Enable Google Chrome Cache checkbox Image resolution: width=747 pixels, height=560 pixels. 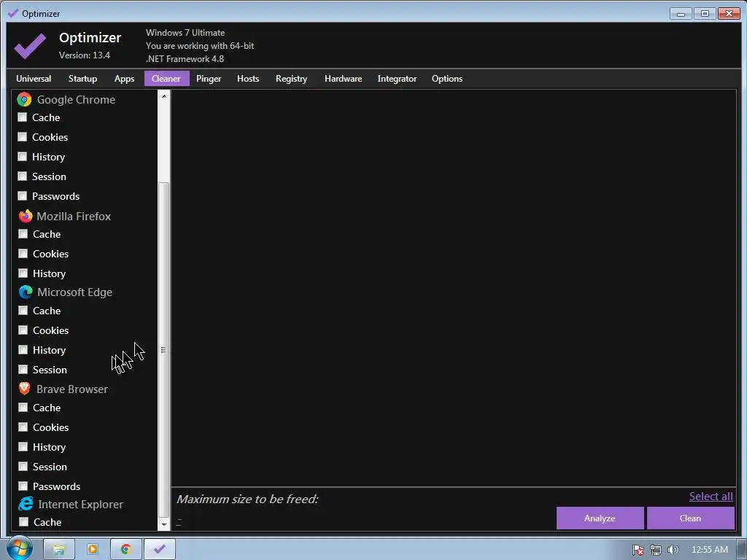[x=23, y=117]
